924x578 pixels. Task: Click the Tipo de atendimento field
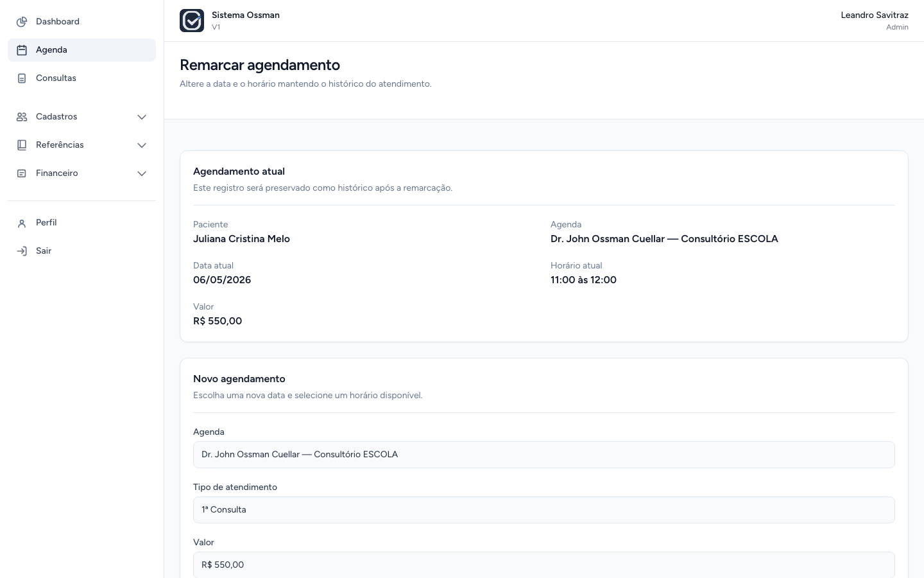pos(543,510)
